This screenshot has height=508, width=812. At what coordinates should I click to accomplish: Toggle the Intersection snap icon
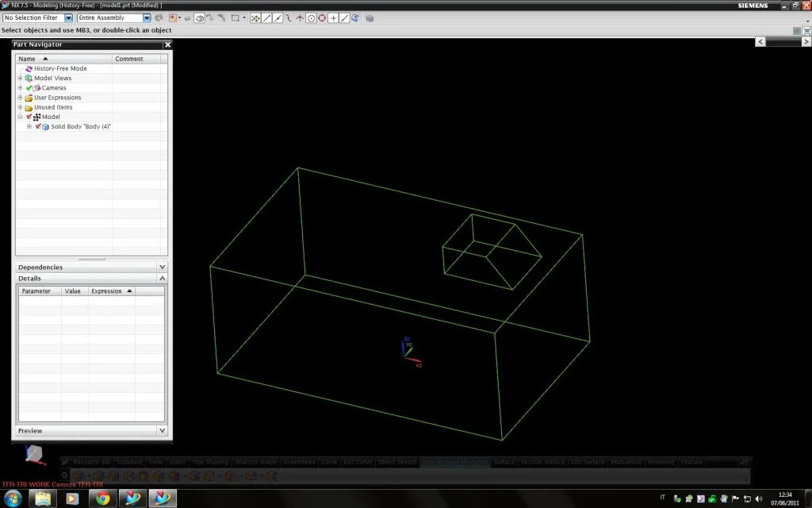(x=299, y=17)
